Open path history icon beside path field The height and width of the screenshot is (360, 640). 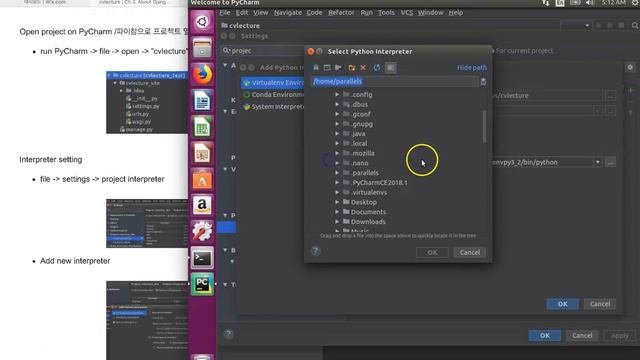483,81
